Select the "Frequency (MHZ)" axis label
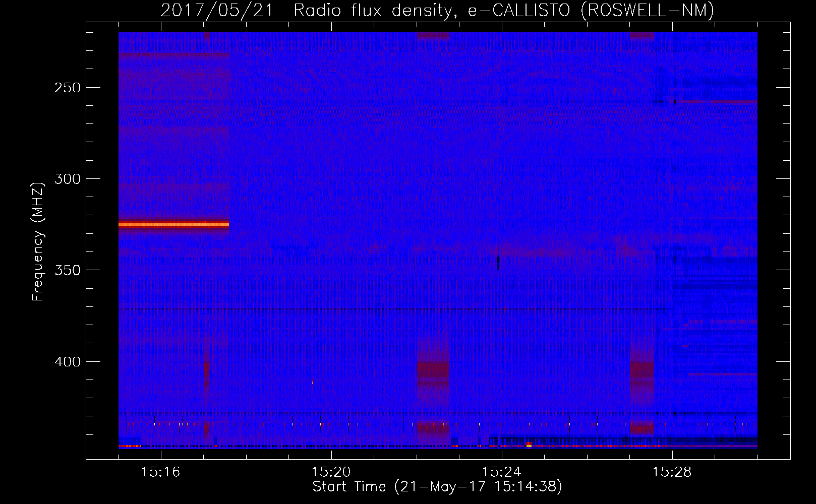816x504 pixels. [38, 242]
